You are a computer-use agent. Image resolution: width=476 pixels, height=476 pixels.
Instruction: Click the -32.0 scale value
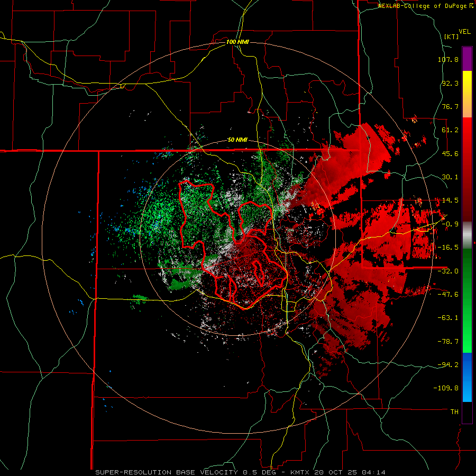448,271
